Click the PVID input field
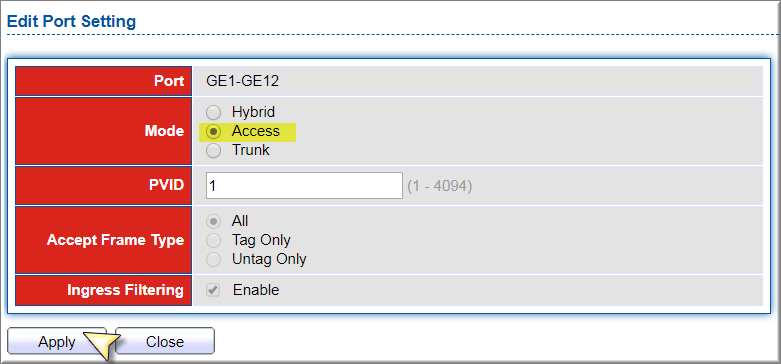Image resolution: width=781 pixels, height=364 pixels. coord(304,186)
